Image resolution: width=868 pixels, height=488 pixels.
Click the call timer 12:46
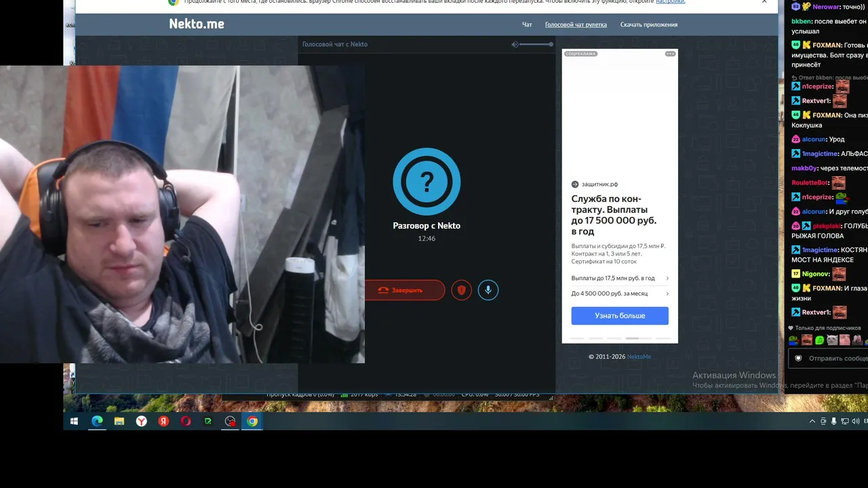[x=427, y=239]
